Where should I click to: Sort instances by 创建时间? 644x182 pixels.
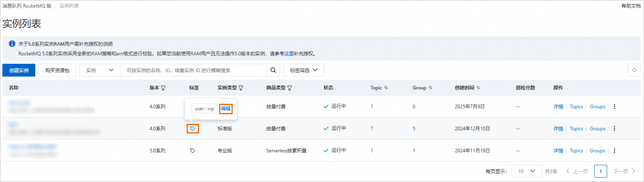pos(478,88)
